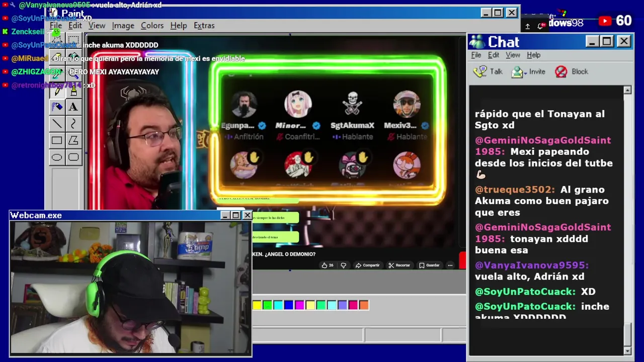Pick the dark blue color swatch
The width and height of the screenshot is (644, 362).
(289, 305)
